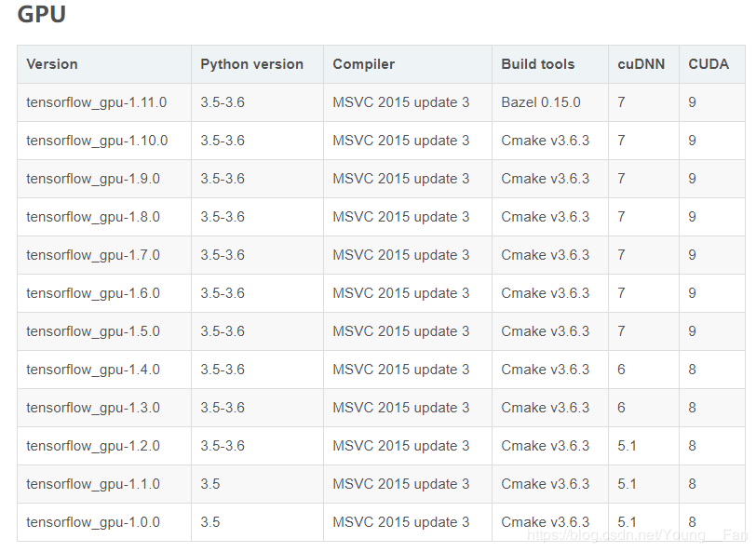Open the blog.csdn.net watermark link
756x552 pixels.
pyautogui.click(x=636, y=535)
